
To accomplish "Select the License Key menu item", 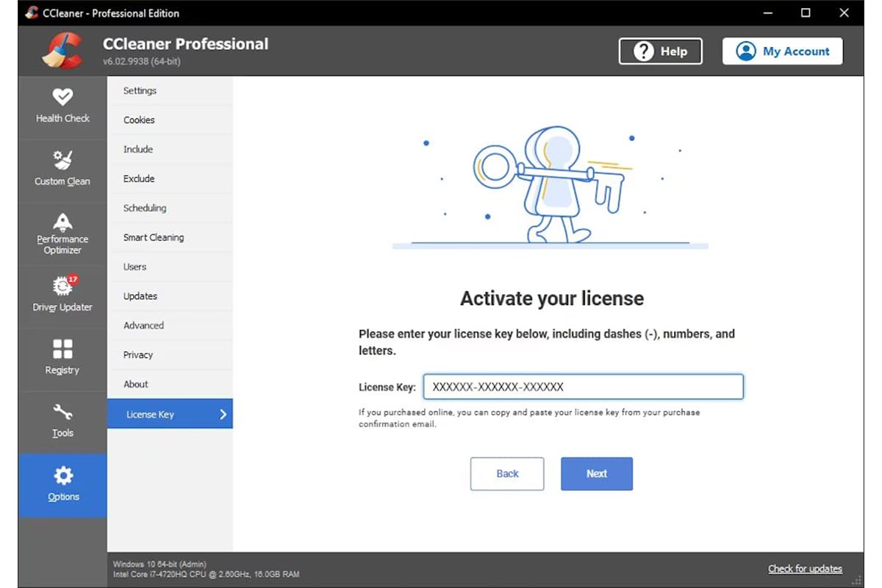I will pos(170,414).
